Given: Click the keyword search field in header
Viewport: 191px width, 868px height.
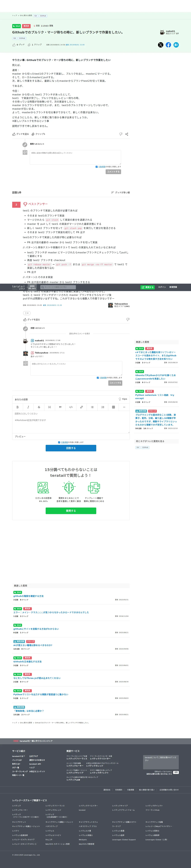Looking at the screenshot, I should click(x=58, y=287).
